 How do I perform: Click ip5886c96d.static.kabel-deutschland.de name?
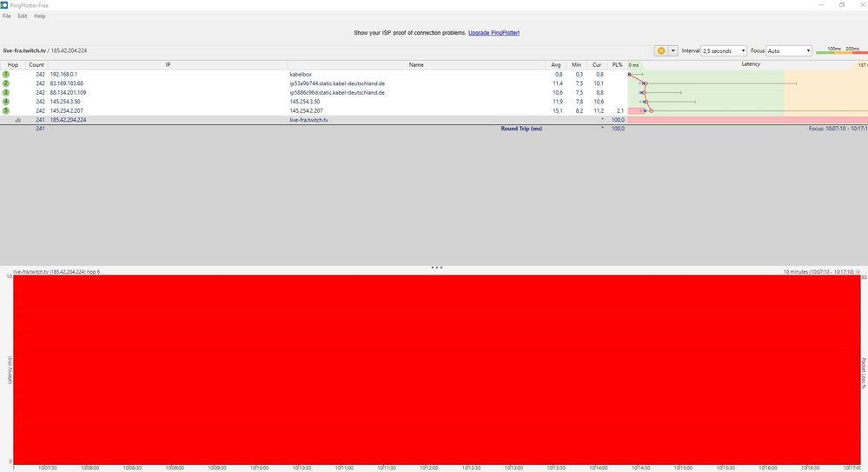pos(337,92)
